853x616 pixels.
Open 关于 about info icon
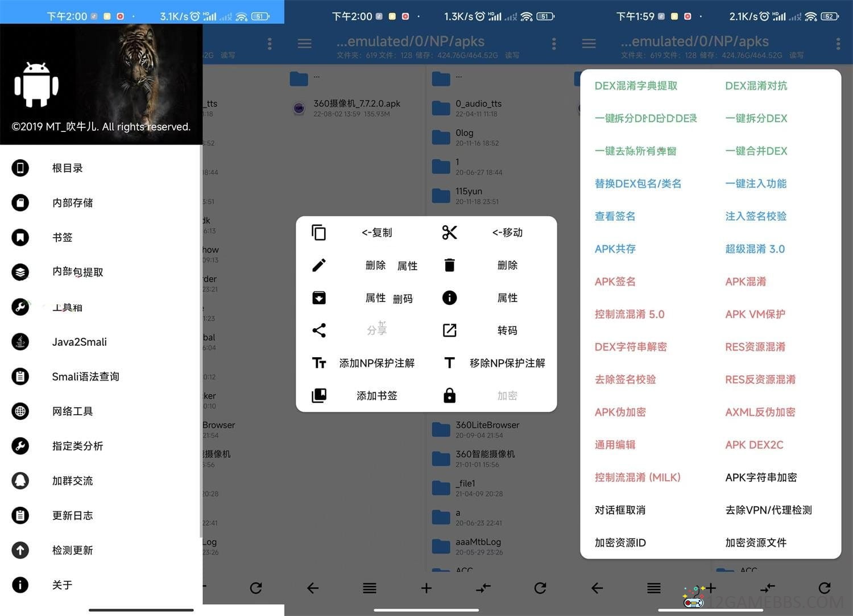coord(20,585)
